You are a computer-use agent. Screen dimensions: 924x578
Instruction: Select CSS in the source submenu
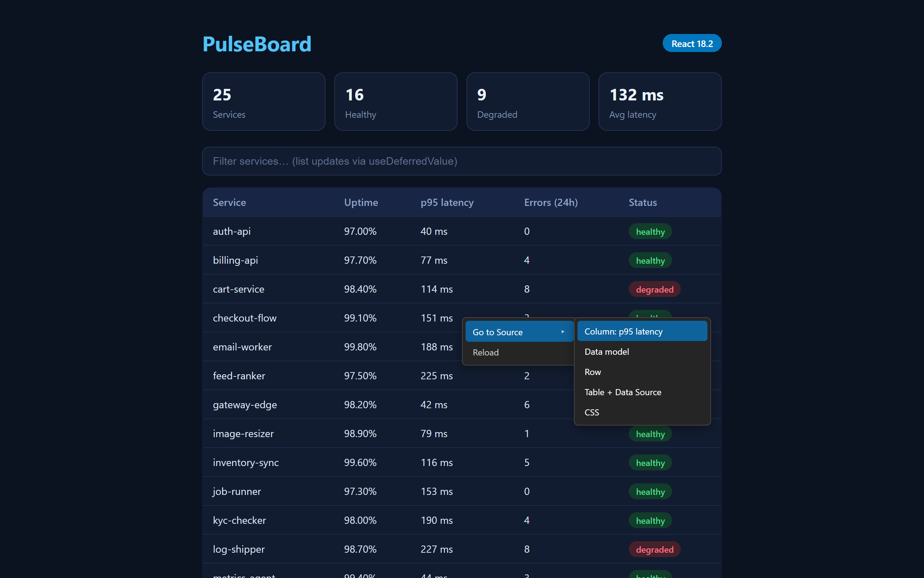click(x=642, y=413)
